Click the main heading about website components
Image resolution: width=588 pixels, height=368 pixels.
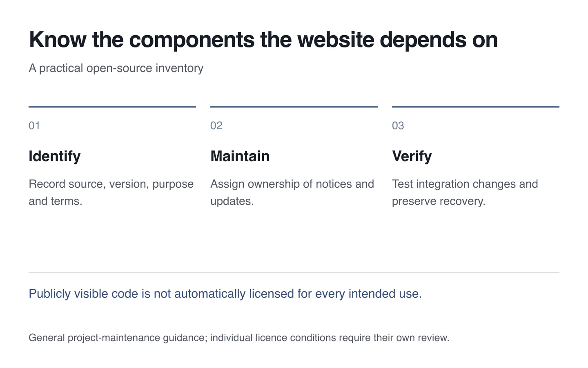[x=263, y=40]
